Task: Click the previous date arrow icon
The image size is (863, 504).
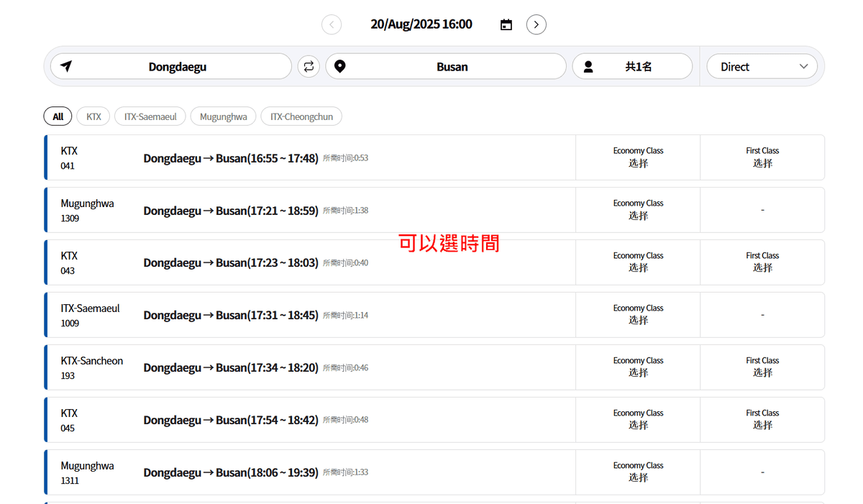Action: click(332, 24)
